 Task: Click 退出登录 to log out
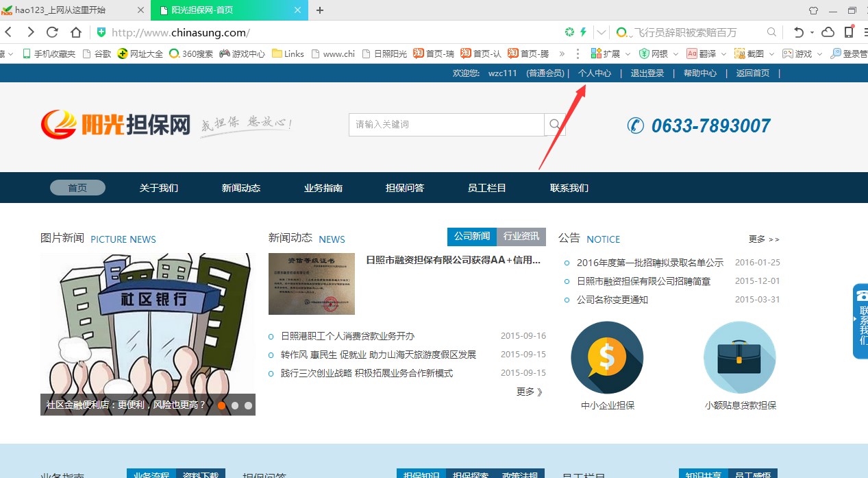click(x=647, y=73)
